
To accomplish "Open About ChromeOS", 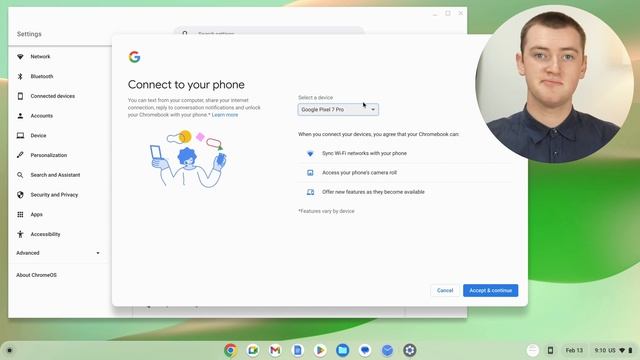I will (36, 275).
